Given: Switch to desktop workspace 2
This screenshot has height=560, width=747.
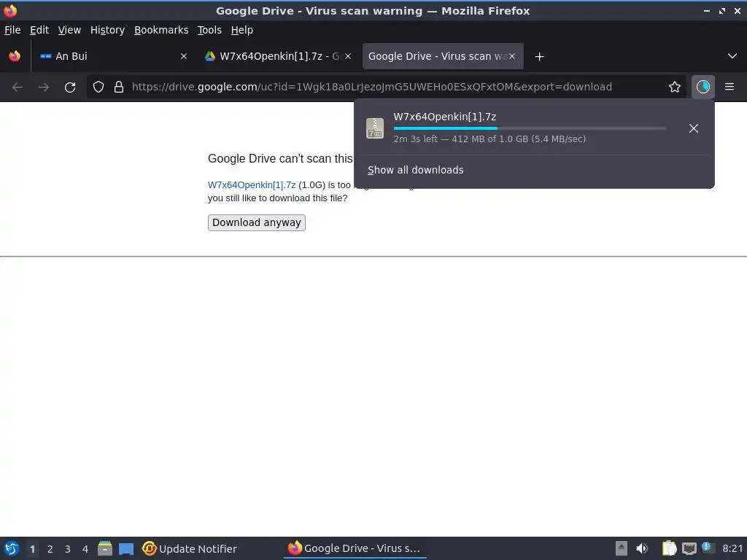Looking at the screenshot, I should 50,549.
